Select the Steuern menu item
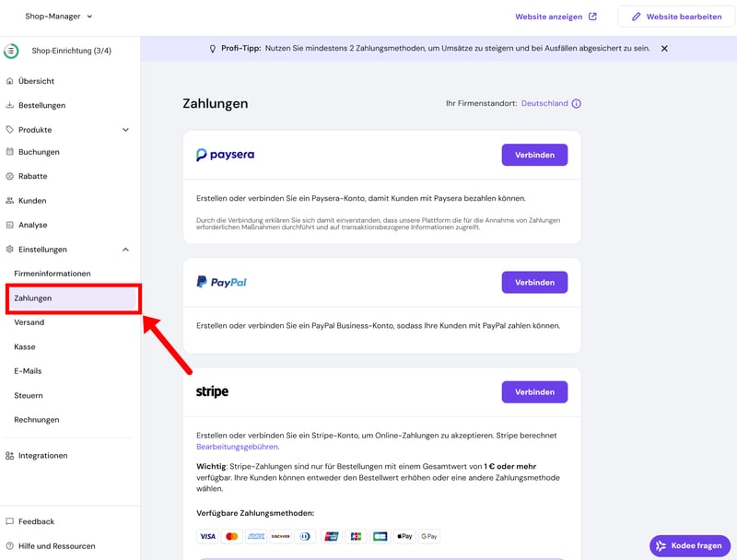The width and height of the screenshot is (737, 560). pyautogui.click(x=29, y=395)
